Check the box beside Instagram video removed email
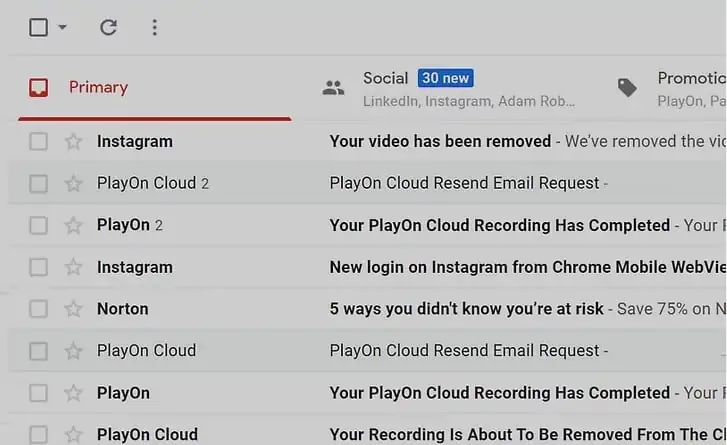The height and width of the screenshot is (445, 727). [x=38, y=142]
